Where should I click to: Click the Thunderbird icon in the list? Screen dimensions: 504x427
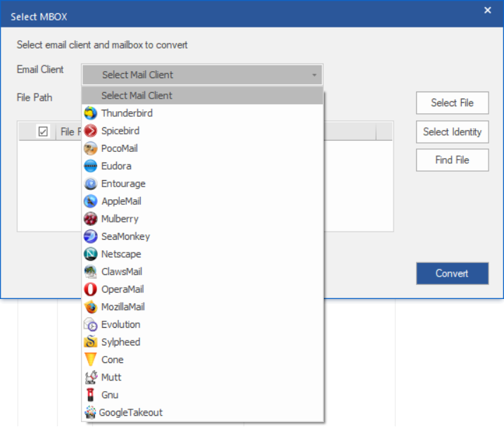pyautogui.click(x=90, y=113)
